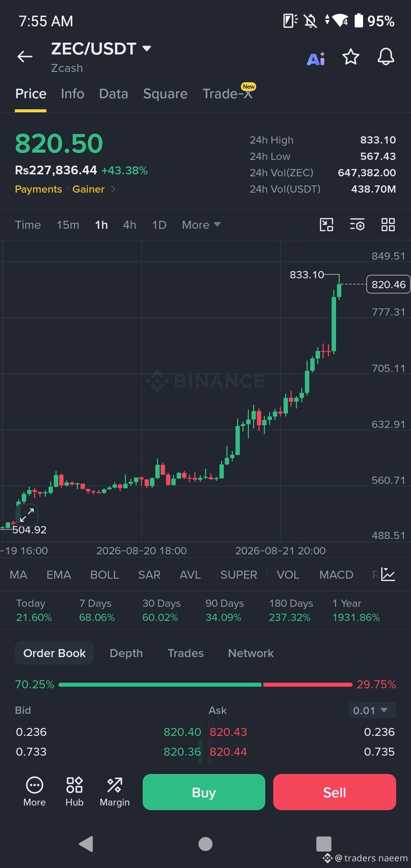Go back using the arrow icon
The width and height of the screenshot is (411, 868).
point(25,57)
